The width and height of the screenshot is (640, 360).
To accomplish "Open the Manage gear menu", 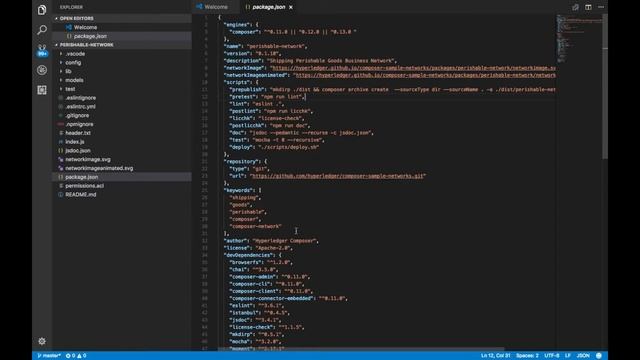I will click(42, 341).
